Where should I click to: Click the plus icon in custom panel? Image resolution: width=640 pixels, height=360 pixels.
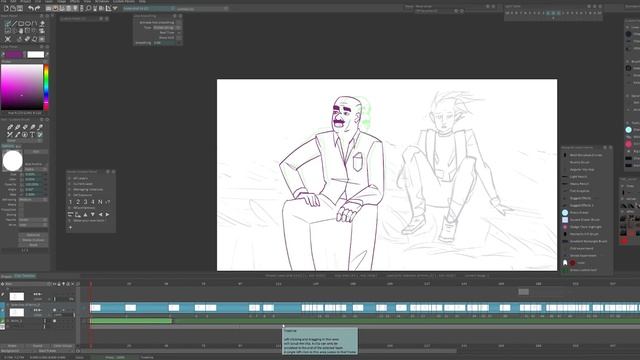pyautogui.click(x=70, y=227)
